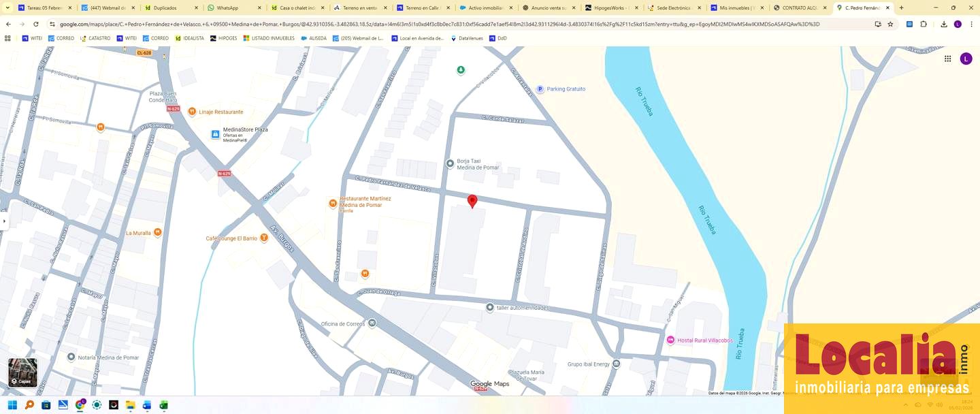Open the Chrome three-dot menu
980x414 pixels.
(971, 24)
